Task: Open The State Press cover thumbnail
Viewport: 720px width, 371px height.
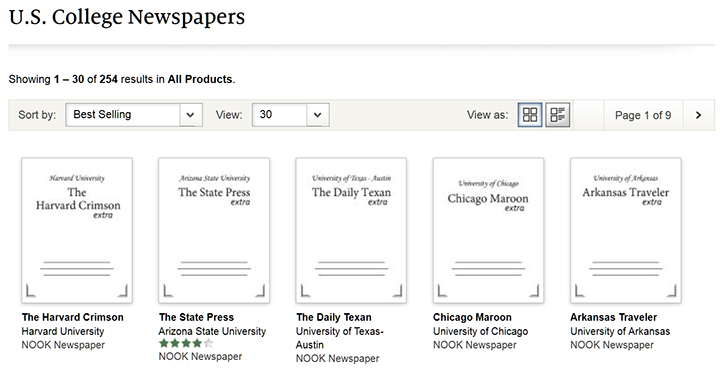Action: (214, 230)
